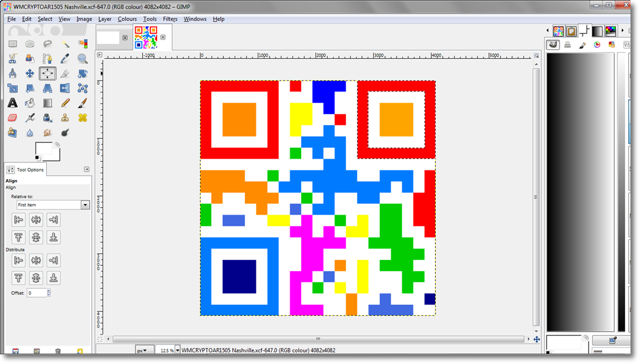Choose the Foreground Select tool
640x364 pixels.
click(x=30, y=59)
